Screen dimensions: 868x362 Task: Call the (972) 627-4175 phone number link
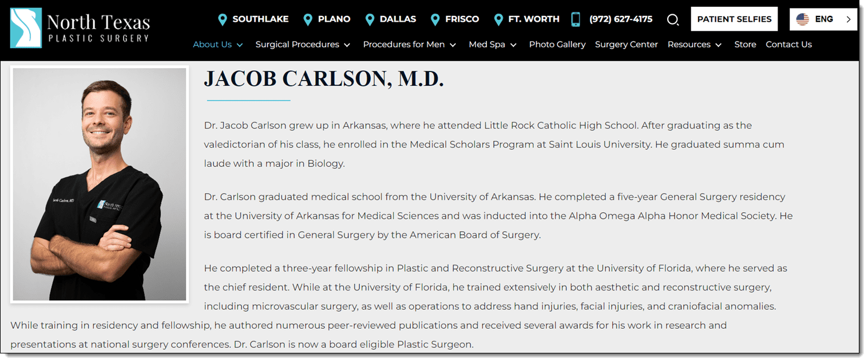coord(620,19)
